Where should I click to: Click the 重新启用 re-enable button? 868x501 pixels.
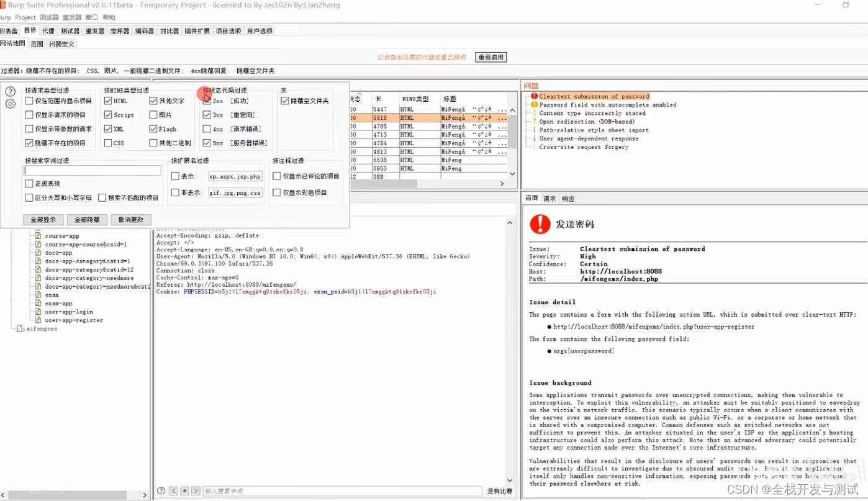491,57
